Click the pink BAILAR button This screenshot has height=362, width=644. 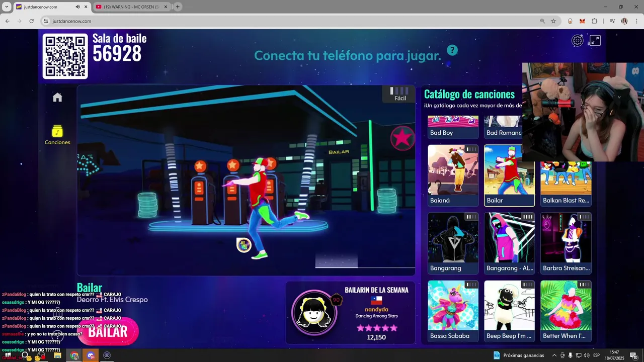click(108, 332)
